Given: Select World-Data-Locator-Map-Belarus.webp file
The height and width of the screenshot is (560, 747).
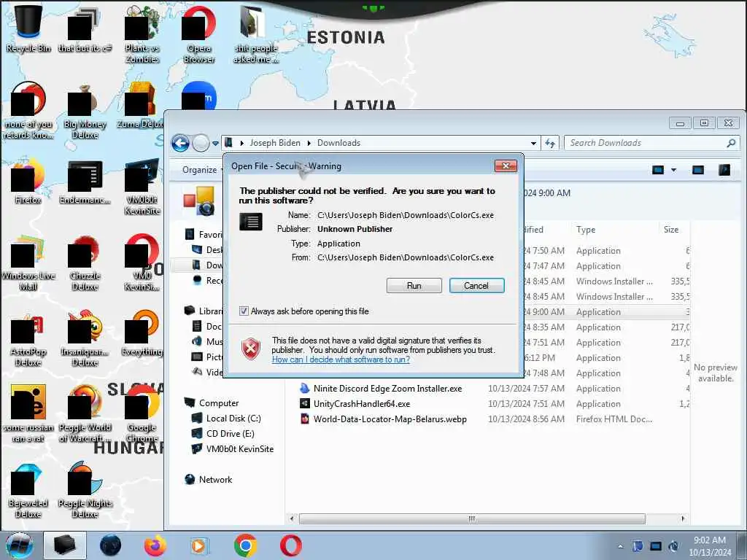Looking at the screenshot, I should [390, 419].
